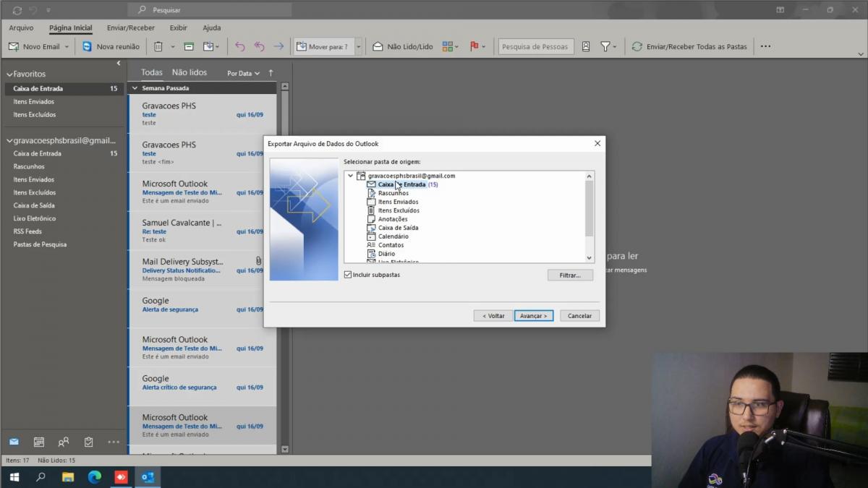This screenshot has height=488, width=868.
Task: Collapse the gravacoesphsbrasil account in sidebar
Action: pyautogui.click(x=9, y=140)
